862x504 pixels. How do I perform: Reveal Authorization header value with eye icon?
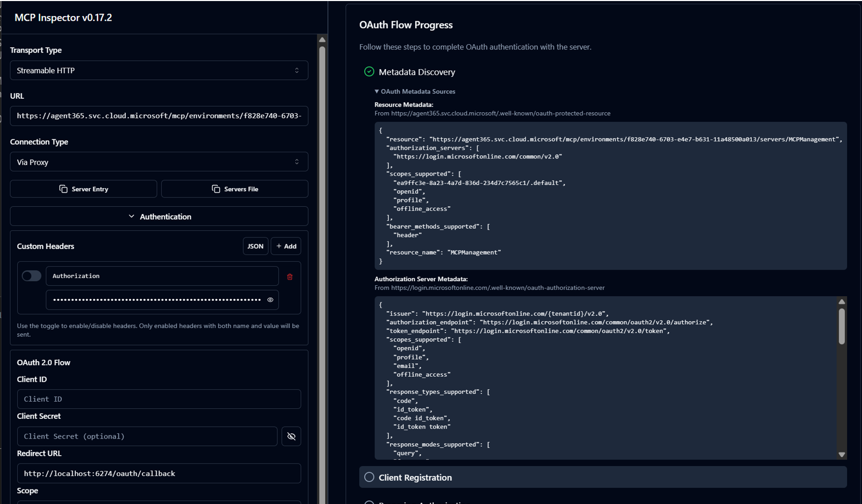pos(270,300)
